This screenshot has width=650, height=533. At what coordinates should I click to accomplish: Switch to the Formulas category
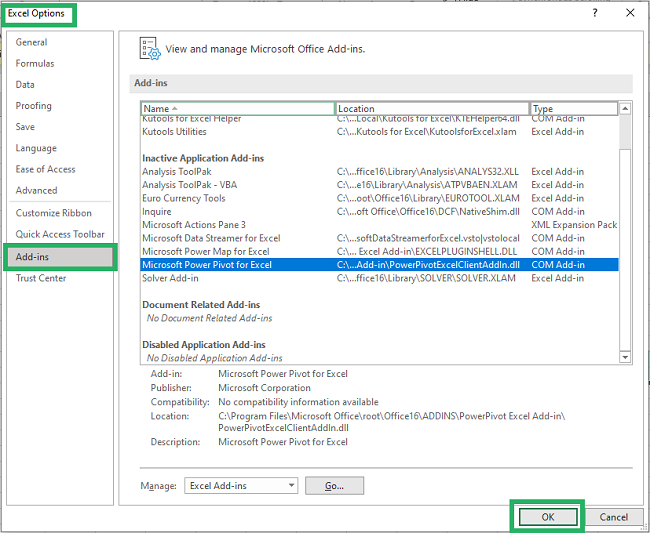35,63
